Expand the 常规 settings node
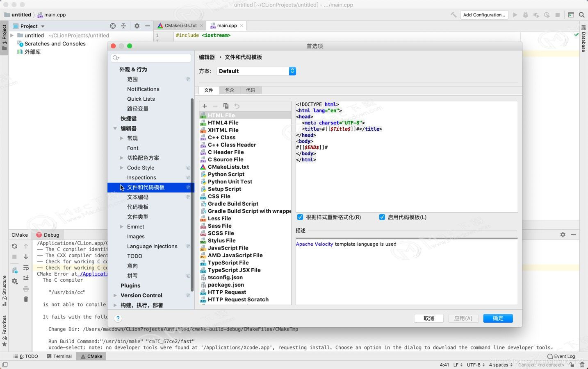This screenshot has width=588, height=369. pos(122,138)
